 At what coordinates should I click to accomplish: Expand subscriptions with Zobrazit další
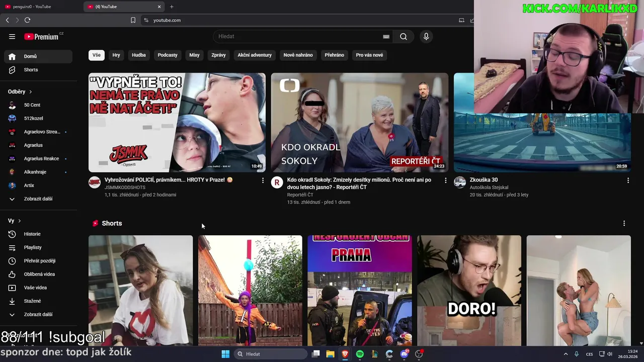[x=38, y=199]
